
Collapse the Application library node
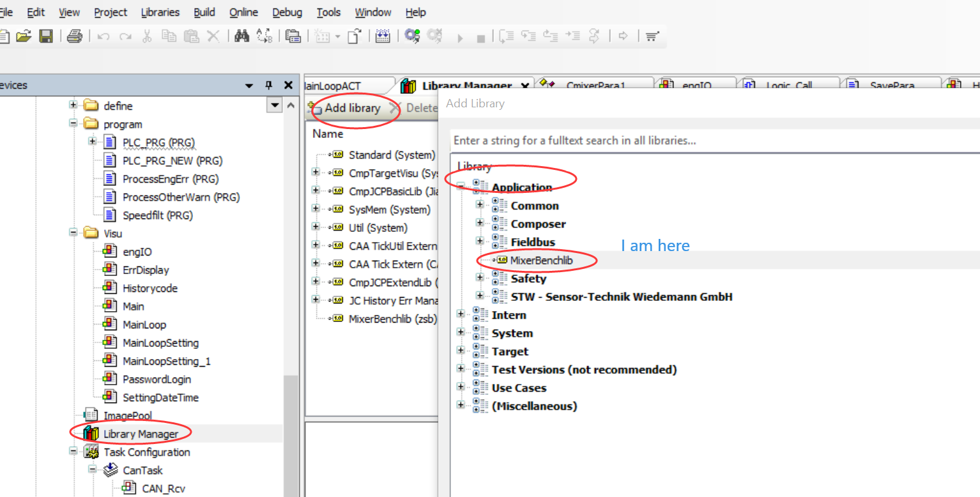[x=461, y=185]
